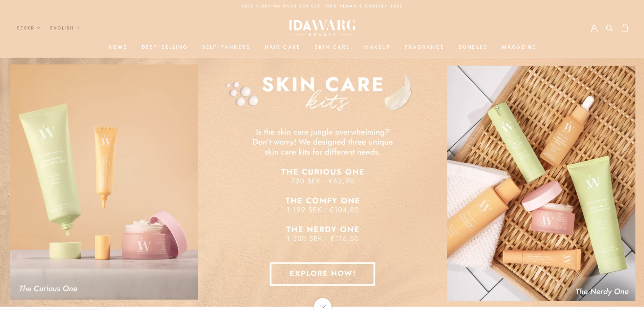The width and height of the screenshot is (644, 310).
Task: Open the Fragrance menu item
Action: click(x=424, y=47)
